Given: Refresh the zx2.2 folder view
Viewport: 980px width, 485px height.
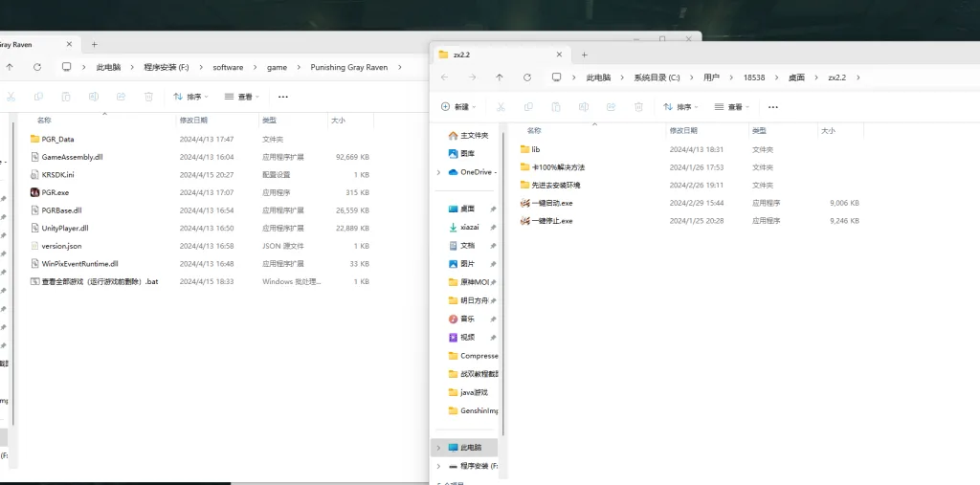Looking at the screenshot, I should coord(527,77).
